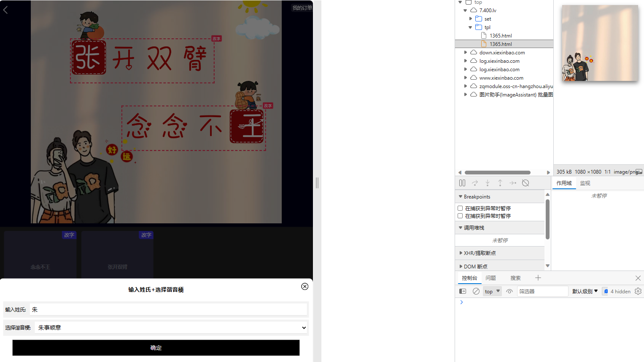The height and width of the screenshot is (362, 644).
Task: Open 我的订单 in the page preview
Action: coord(301,7)
